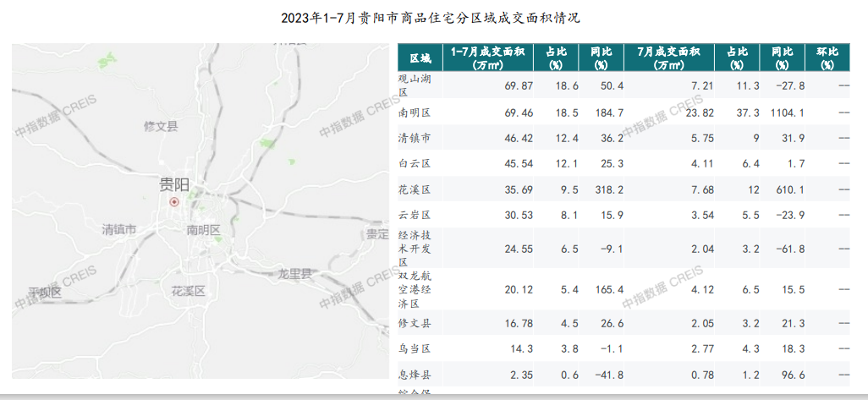868x400 pixels.
Task: Click the value 45.54 for 白云区
Action: (519, 163)
